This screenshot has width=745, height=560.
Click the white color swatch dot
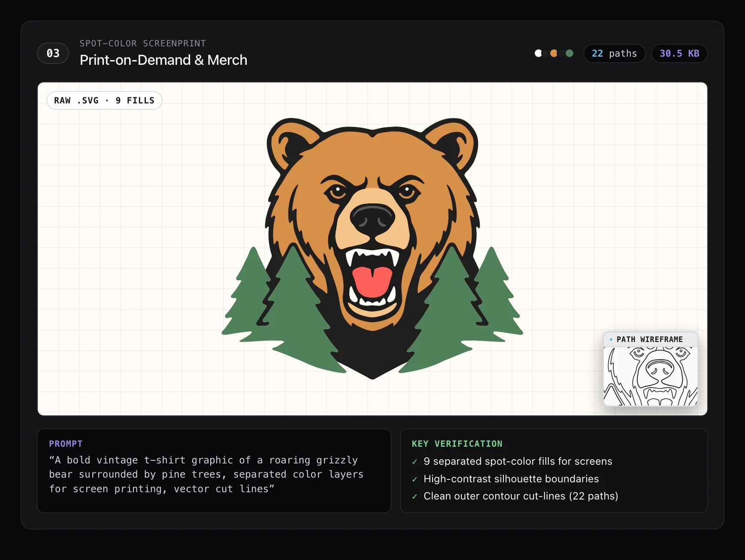click(x=538, y=53)
